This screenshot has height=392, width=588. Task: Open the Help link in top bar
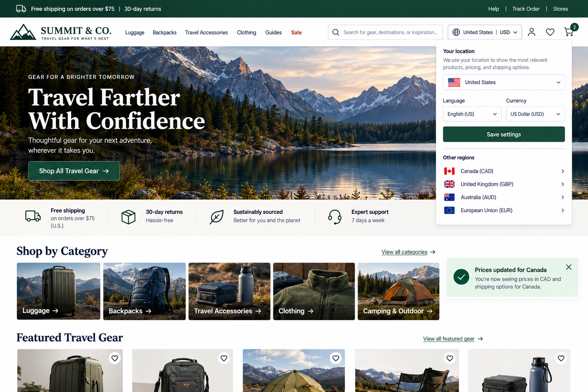493,9
